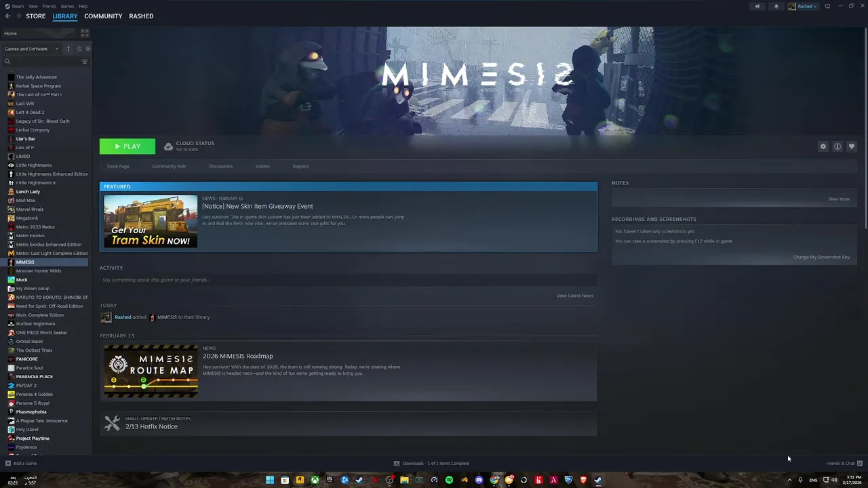Click the forward navigation arrow

pos(18,16)
